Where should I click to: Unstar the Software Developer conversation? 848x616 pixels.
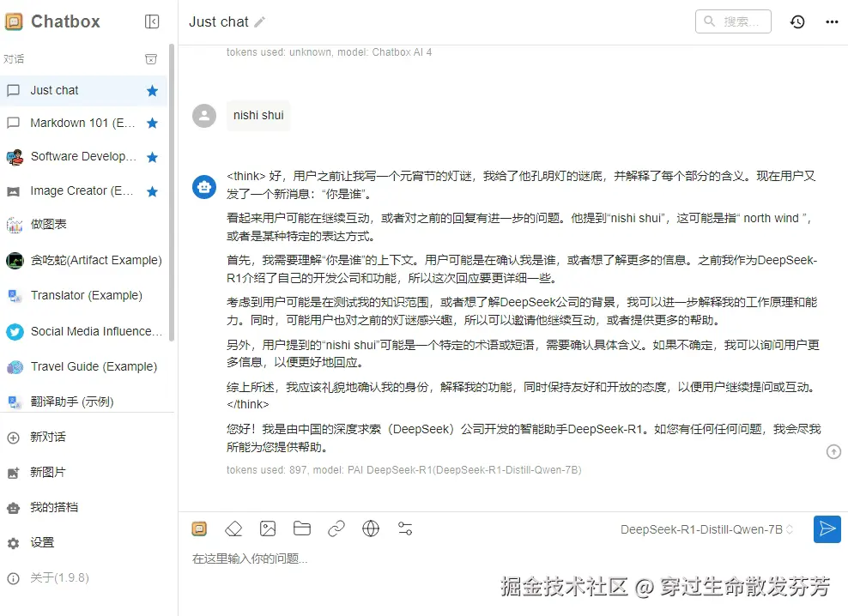point(153,157)
